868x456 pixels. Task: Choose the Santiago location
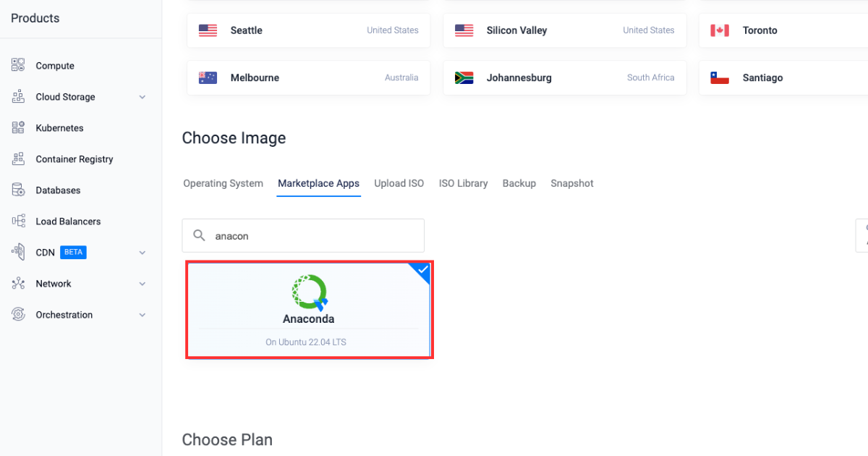(x=783, y=77)
